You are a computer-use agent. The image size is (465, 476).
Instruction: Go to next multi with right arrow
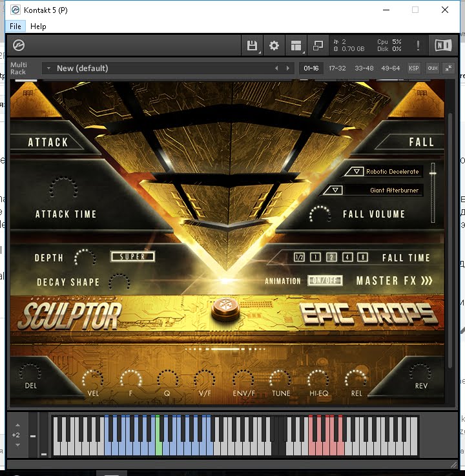tap(288, 68)
